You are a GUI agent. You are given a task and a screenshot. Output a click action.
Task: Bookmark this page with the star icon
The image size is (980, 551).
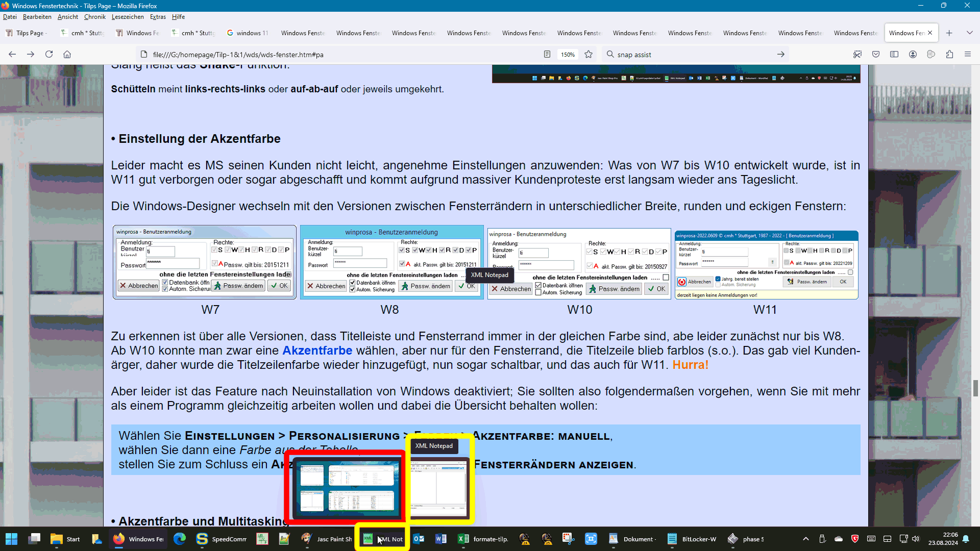pos(589,55)
